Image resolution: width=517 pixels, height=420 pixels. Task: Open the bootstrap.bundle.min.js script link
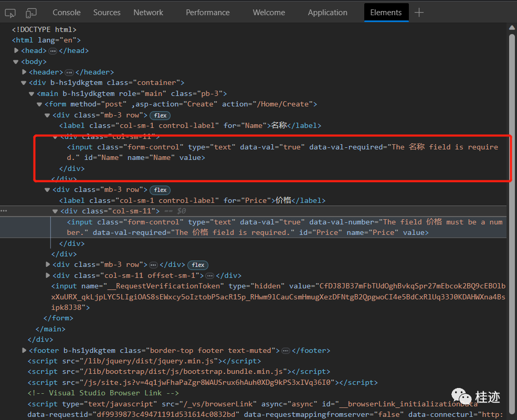point(183,372)
